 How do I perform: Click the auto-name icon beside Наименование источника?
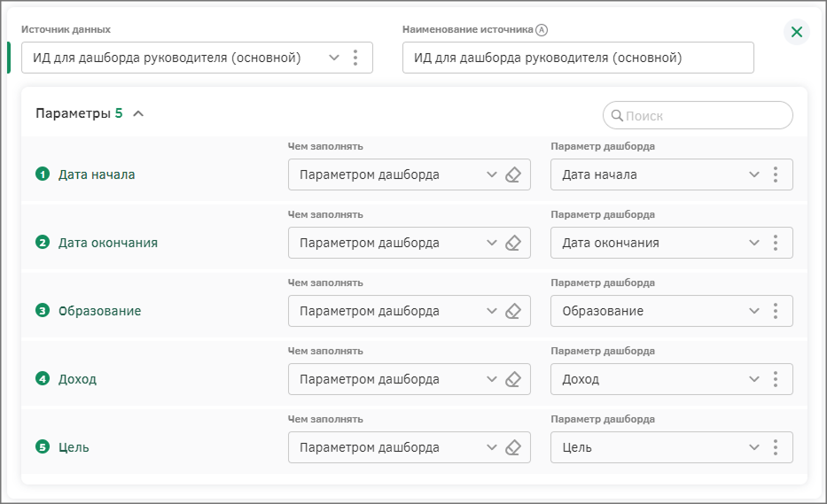[542, 29]
